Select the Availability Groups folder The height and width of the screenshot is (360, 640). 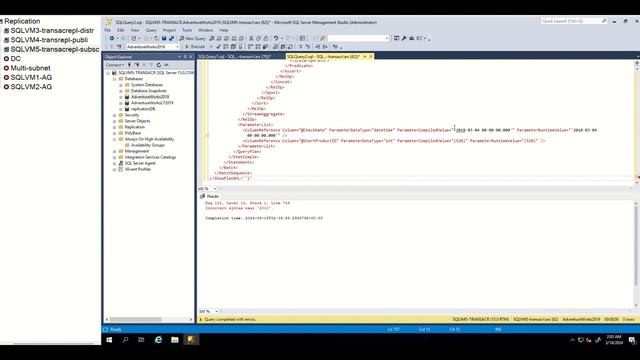[x=148, y=145]
